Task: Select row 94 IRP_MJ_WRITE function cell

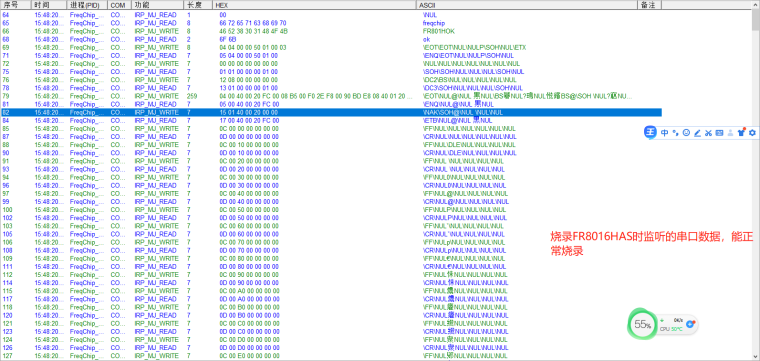Action: [156, 177]
